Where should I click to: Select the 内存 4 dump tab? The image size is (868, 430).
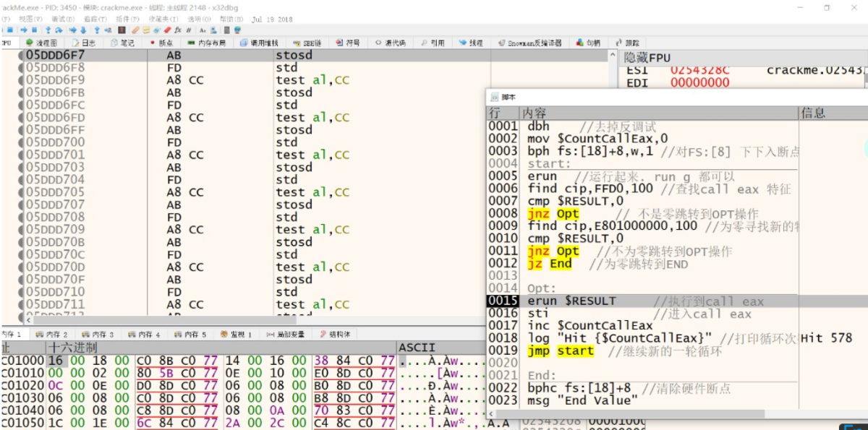point(143,335)
